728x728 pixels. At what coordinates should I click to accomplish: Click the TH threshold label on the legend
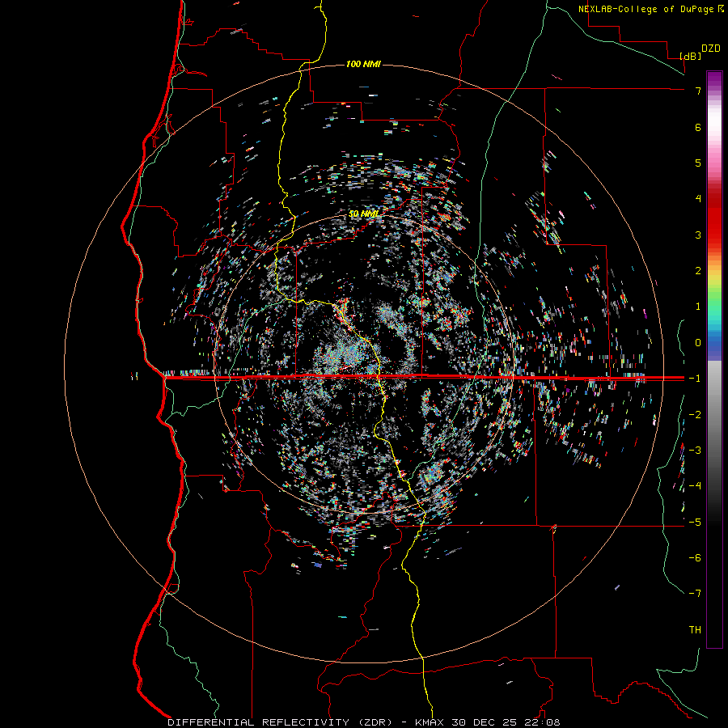695,629
